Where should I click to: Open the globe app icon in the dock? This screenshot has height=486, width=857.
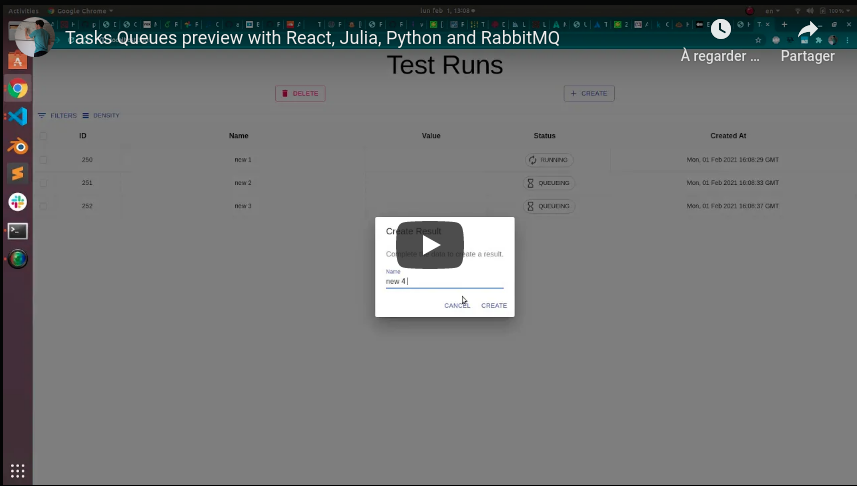click(17, 259)
